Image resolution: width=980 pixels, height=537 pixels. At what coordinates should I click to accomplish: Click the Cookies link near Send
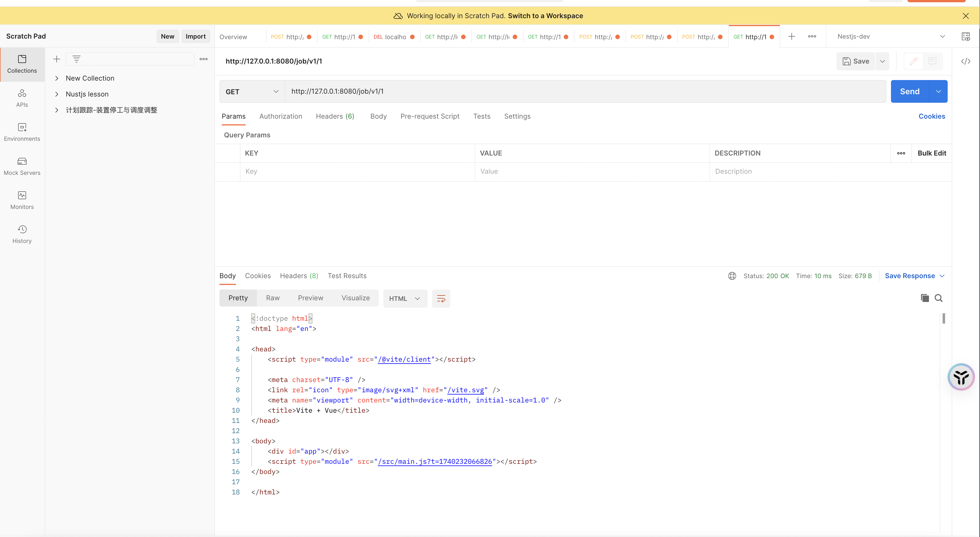[932, 117]
